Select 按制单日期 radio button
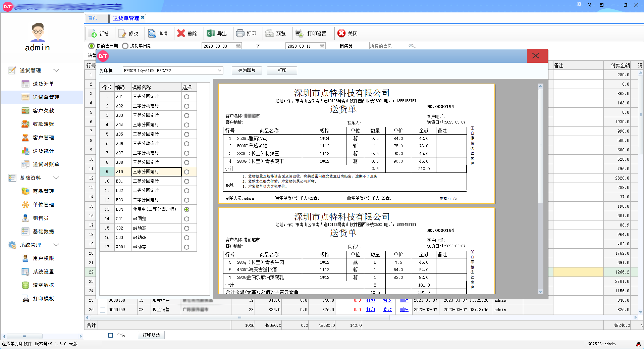 pyautogui.click(x=125, y=46)
